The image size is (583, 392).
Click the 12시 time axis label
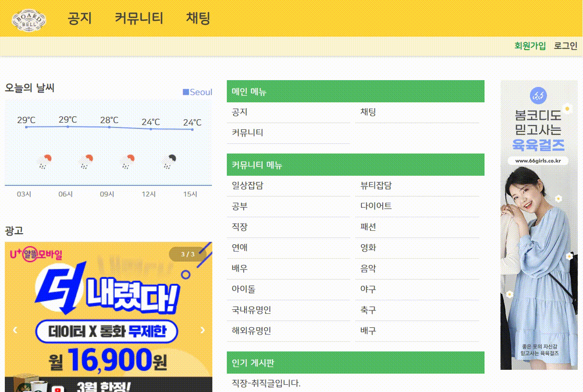[149, 194]
